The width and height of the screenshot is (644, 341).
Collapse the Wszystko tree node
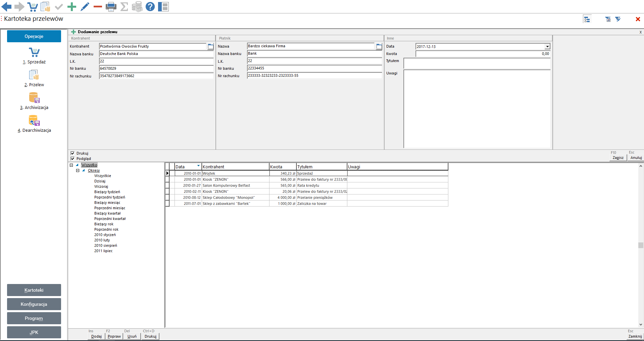(71, 165)
